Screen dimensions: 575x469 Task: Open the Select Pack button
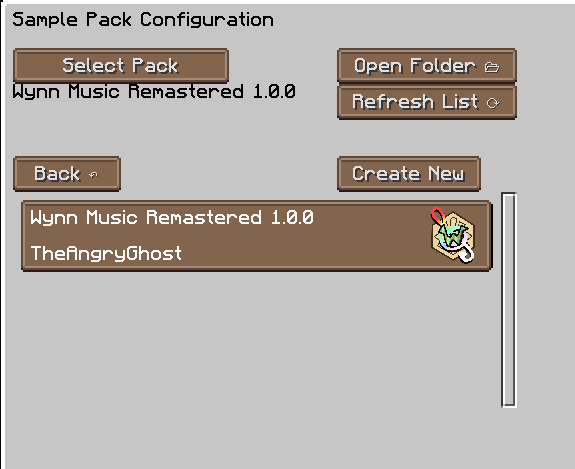121,65
